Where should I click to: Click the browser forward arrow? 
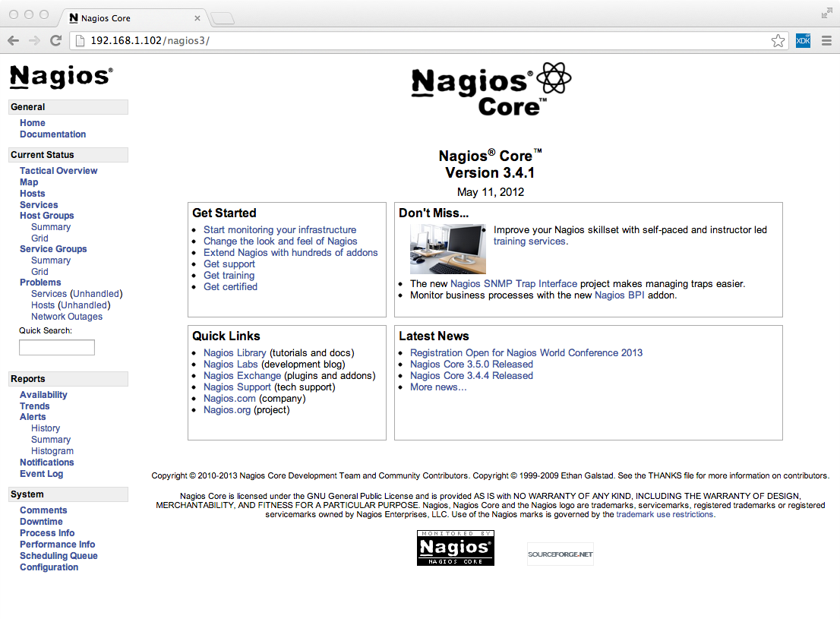[x=34, y=41]
